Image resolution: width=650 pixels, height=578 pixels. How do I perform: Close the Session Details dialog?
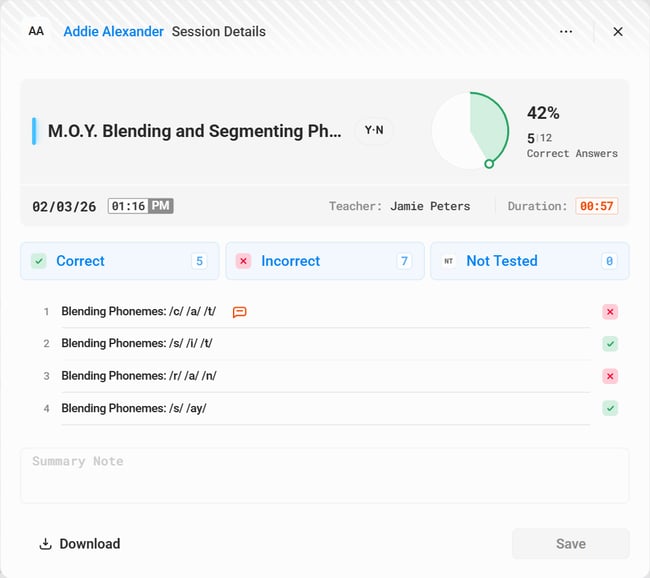pos(618,32)
